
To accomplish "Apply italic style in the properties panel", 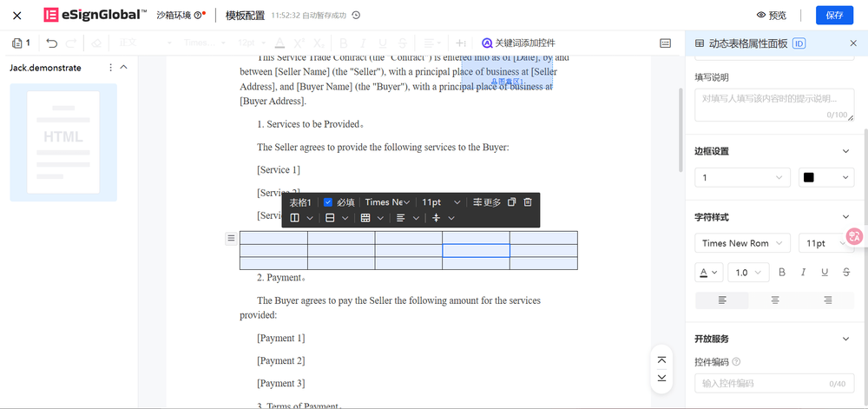I will pyautogui.click(x=803, y=272).
